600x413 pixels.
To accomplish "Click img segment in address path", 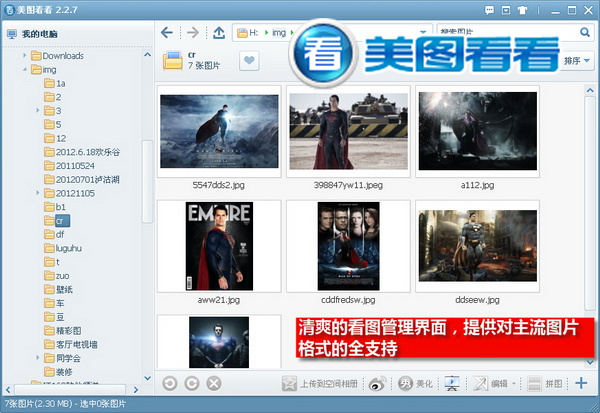I will [x=279, y=33].
